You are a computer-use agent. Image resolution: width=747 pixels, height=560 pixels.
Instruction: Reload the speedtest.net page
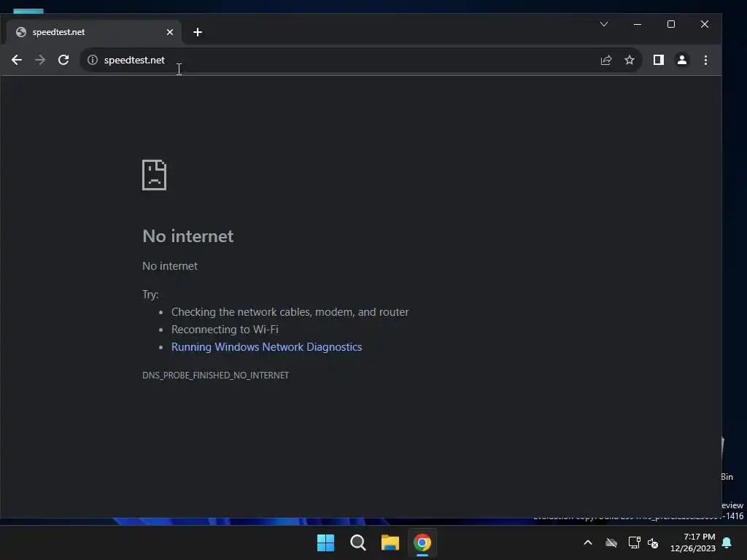[63, 60]
